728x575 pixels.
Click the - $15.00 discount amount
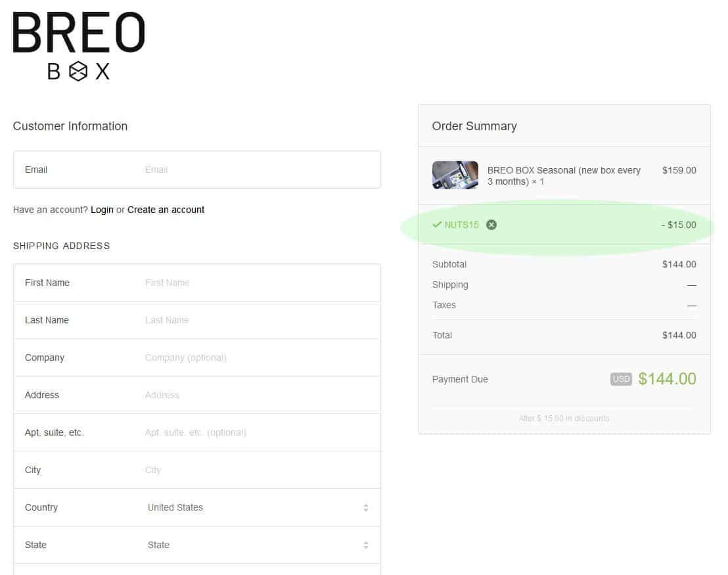679,225
